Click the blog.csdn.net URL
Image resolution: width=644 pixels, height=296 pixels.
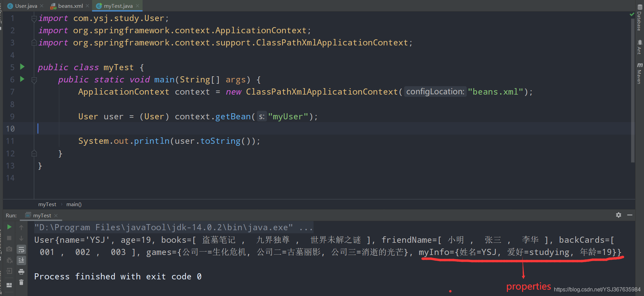[x=597, y=289]
